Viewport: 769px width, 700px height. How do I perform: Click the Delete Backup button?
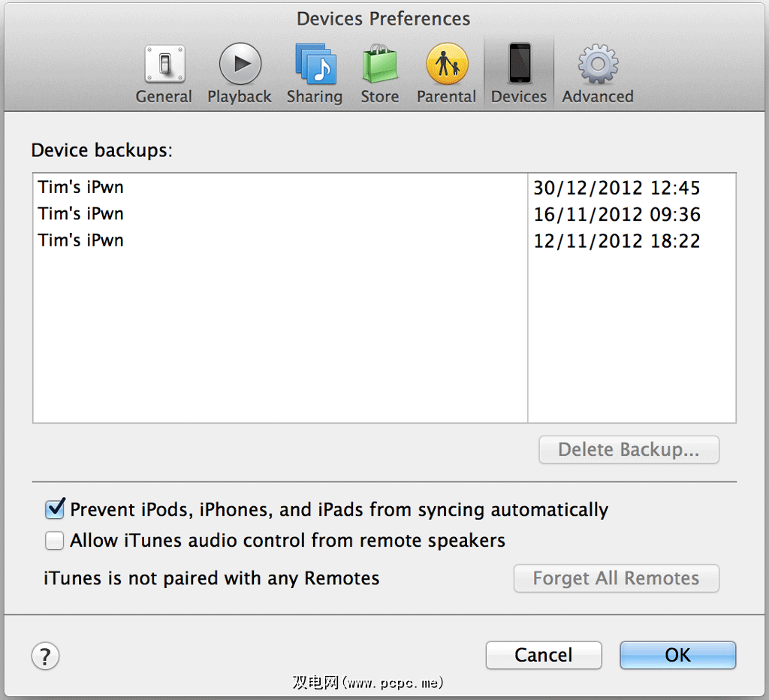click(629, 450)
